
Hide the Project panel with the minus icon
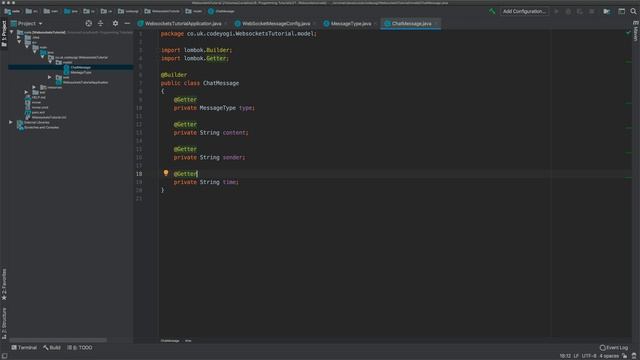[x=127, y=24]
